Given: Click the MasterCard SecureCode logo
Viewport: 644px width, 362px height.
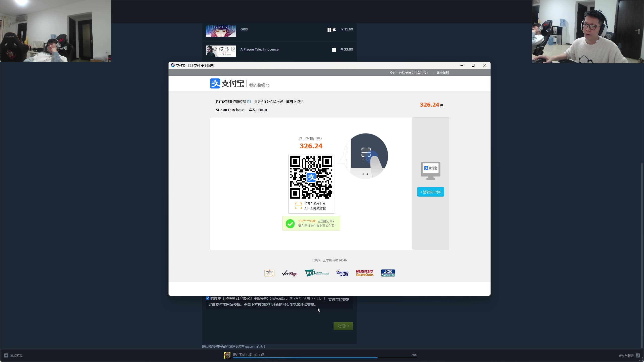Looking at the screenshot, I should [365, 273].
